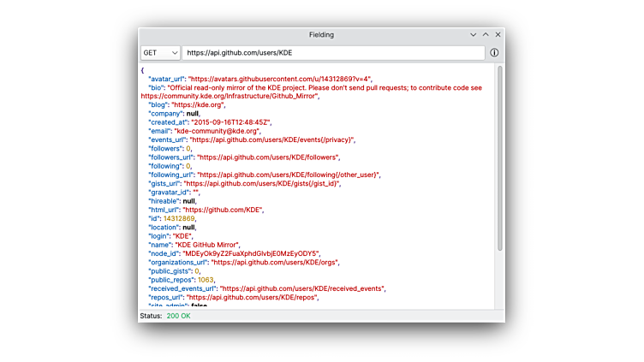Image resolution: width=644 pixels, height=362 pixels.
Task: Click the info icon beside the URL field
Action: point(494,53)
